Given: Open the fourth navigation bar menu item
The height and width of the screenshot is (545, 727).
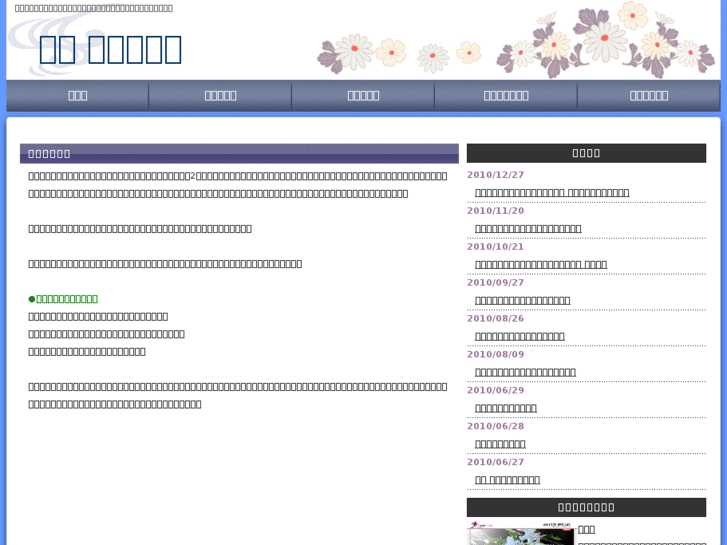Looking at the screenshot, I should tap(506, 96).
